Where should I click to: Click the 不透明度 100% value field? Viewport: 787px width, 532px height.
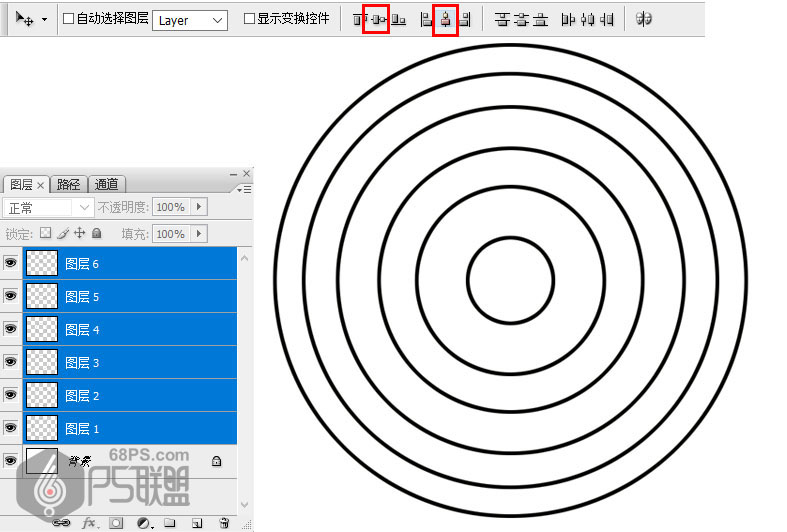[x=171, y=207]
